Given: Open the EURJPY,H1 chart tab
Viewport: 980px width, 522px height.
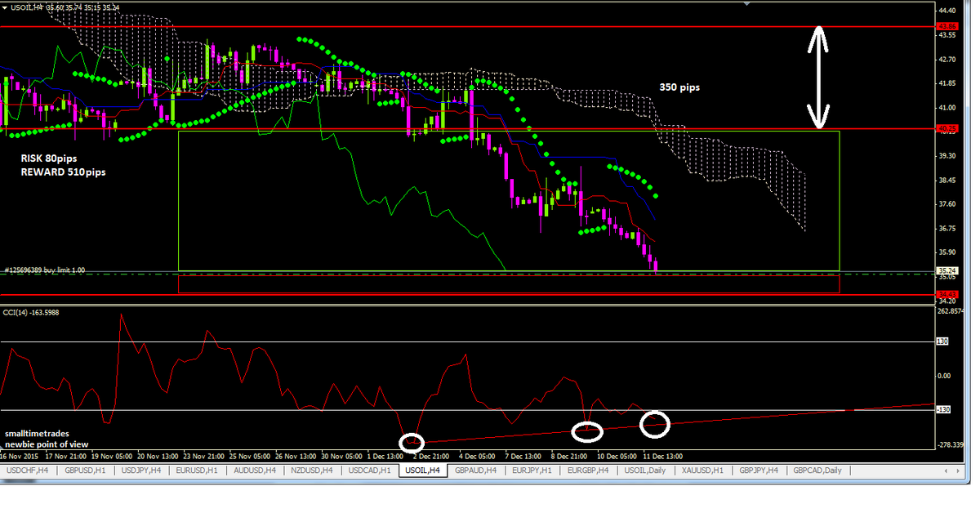Looking at the screenshot, I should coord(531,471).
